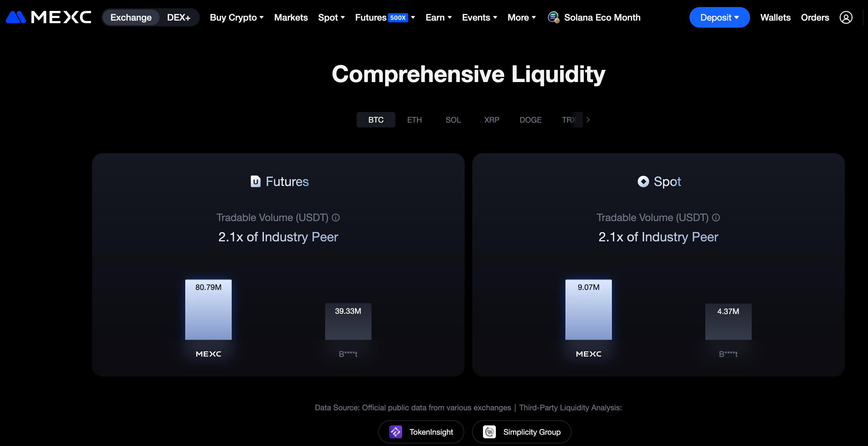
Task: Open the user profile account icon
Action: point(845,17)
